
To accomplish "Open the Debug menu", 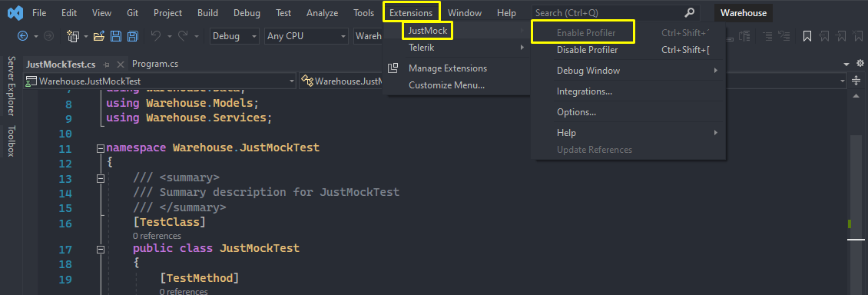I will click(x=247, y=13).
